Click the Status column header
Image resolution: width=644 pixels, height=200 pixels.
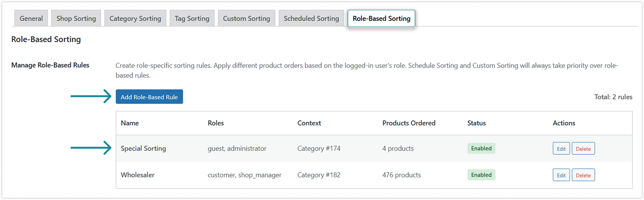click(477, 123)
